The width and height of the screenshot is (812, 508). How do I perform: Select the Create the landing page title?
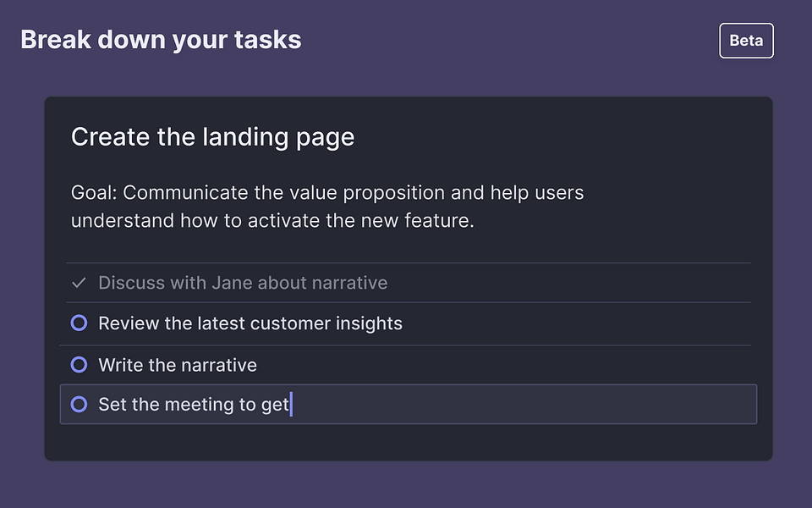click(212, 136)
